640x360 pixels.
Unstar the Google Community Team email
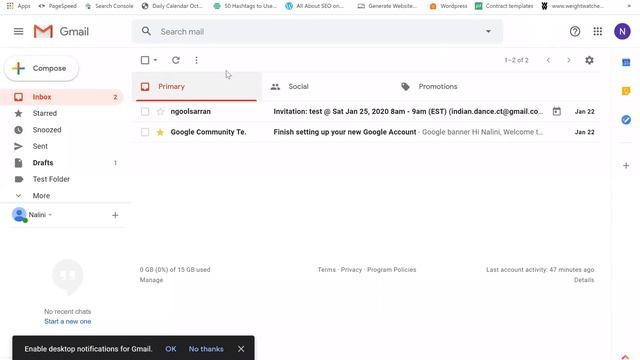160,132
